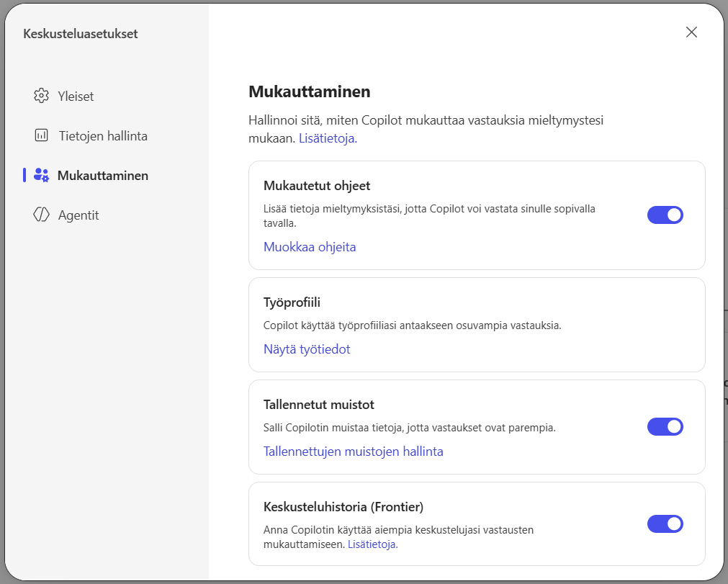Open the Muokkaa ohjeita link
This screenshot has height=584, width=728.
310,247
